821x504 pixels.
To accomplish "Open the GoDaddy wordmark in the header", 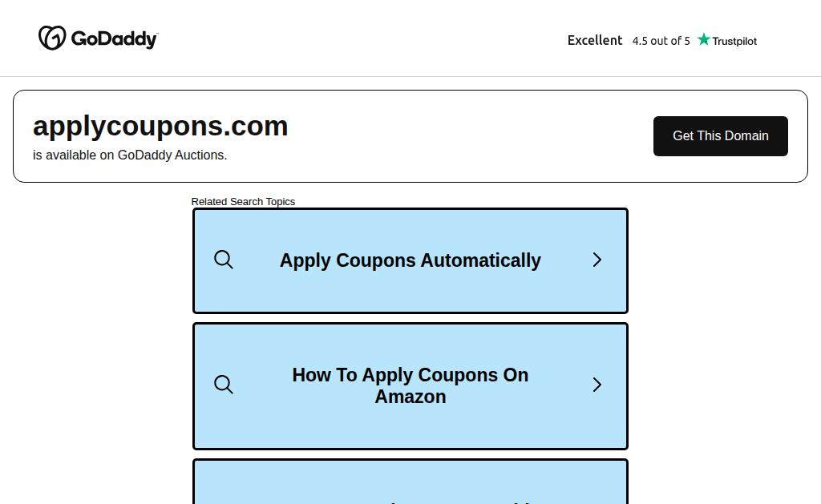I will click(114, 38).
